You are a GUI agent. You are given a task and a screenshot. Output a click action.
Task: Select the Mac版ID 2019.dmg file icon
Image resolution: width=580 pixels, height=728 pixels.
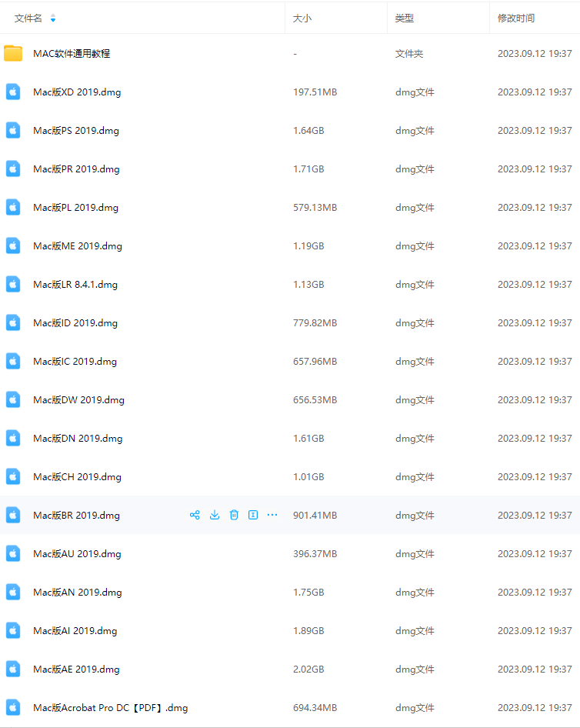point(13,322)
